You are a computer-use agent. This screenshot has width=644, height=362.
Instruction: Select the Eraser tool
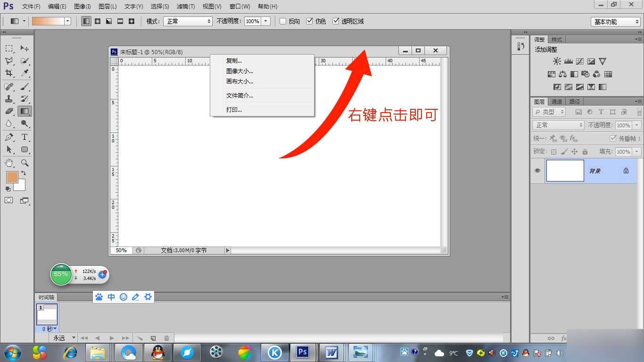pyautogui.click(x=9, y=111)
